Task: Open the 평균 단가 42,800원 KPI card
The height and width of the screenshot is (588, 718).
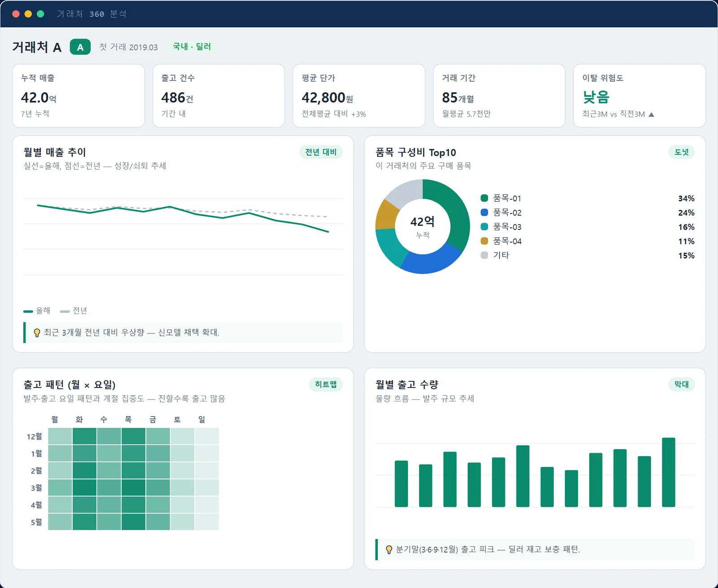Action: [359, 96]
